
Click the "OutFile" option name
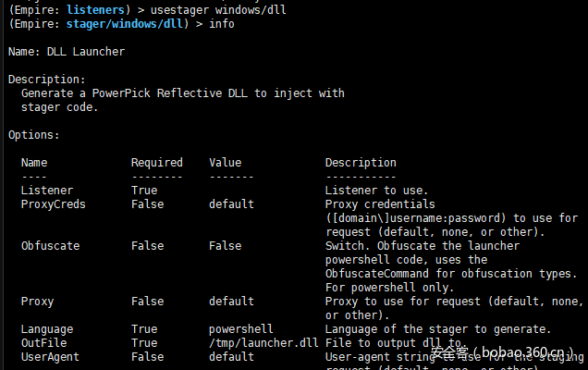pos(43,343)
